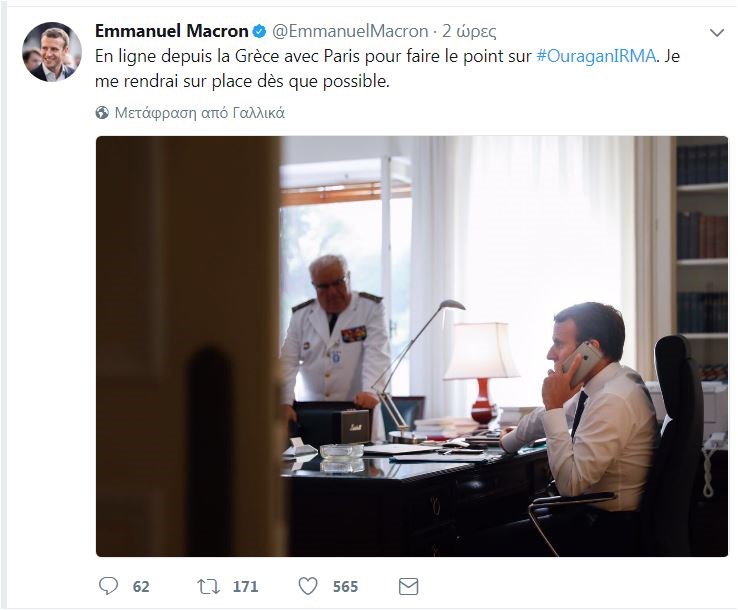Click 'Μετάφραση από Γαλλικά' translate link

200,113
